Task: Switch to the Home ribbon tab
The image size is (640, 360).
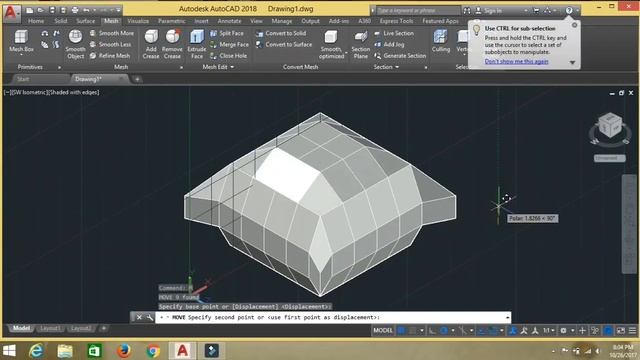Action: [x=36, y=21]
